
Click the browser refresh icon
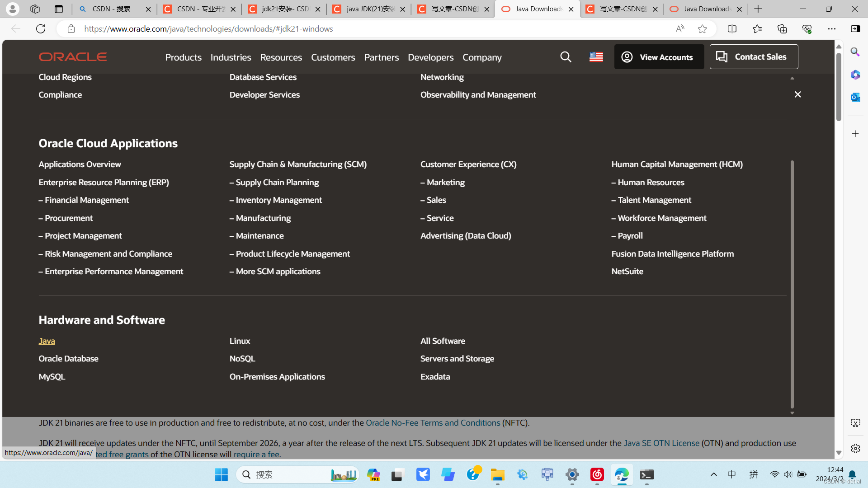[41, 28]
